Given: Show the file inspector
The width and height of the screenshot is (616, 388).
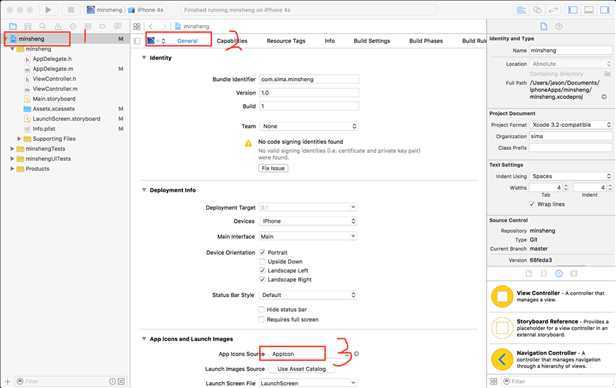Looking at the screenshot, I should tap(544, 26).
